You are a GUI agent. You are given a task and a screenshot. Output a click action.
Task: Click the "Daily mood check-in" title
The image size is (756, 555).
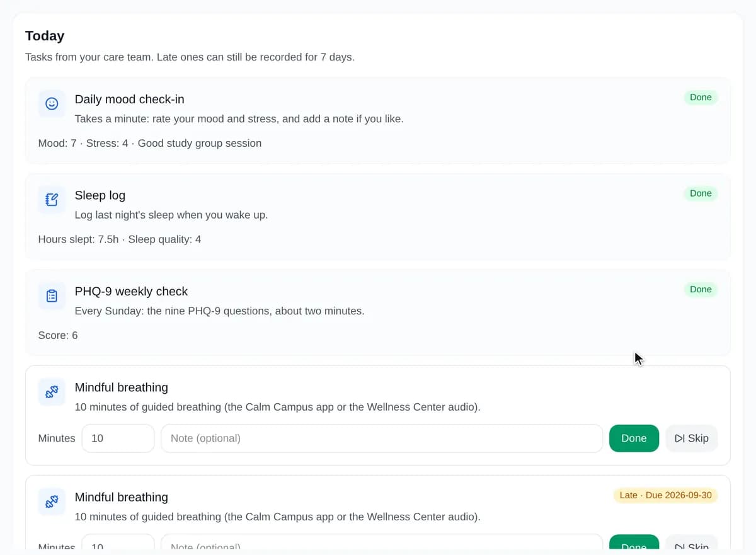(x=129, y=100)
